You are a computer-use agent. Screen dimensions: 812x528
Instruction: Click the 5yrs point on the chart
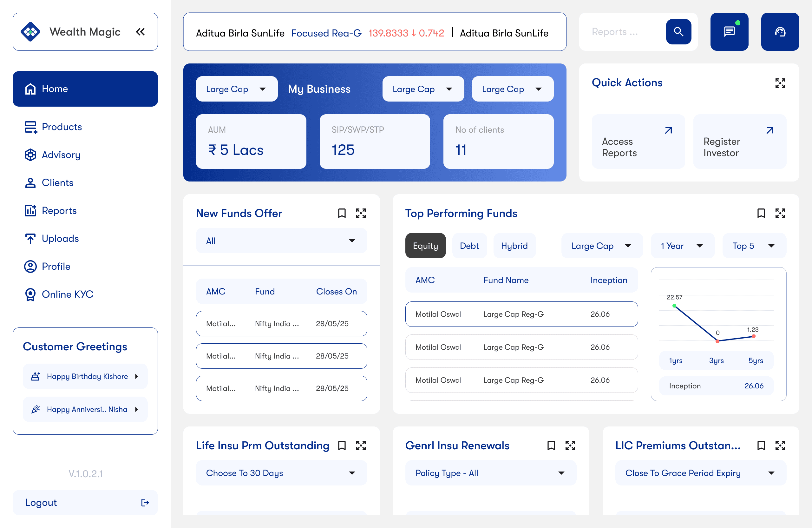coord(753,336)
